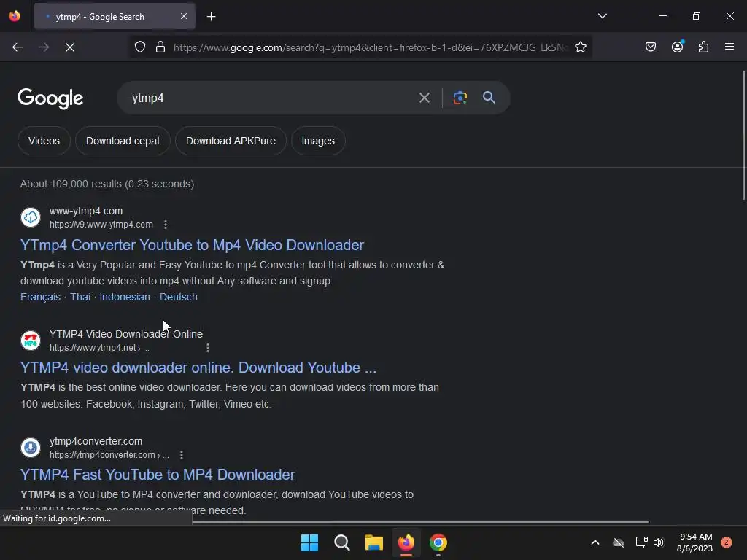This screenshot has height=560, width=747.
Task: Open the Save to Pocket icon
Action: (x=650, y=47)
